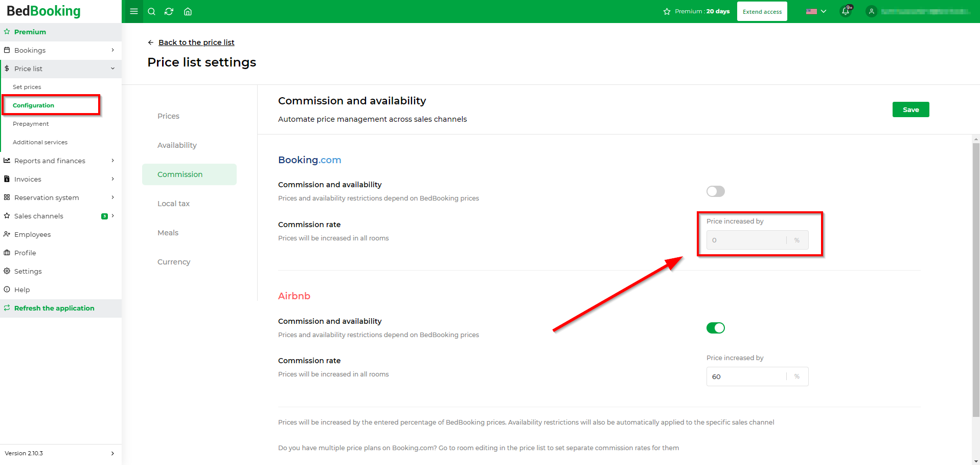Click the Extend access button
Screen dimensions: 980x465
pyautogui.click(x=762, y=11)
